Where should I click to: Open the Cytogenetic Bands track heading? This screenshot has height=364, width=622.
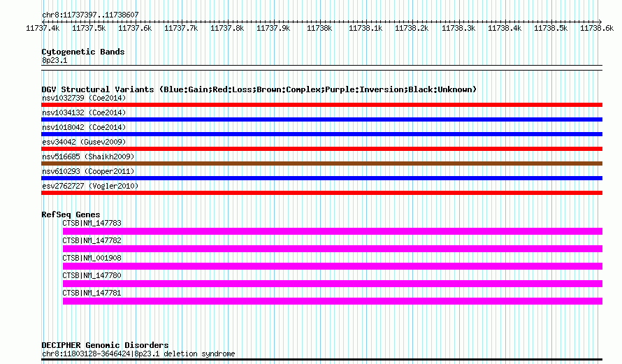pyautogui.click(x=83, y=52)
